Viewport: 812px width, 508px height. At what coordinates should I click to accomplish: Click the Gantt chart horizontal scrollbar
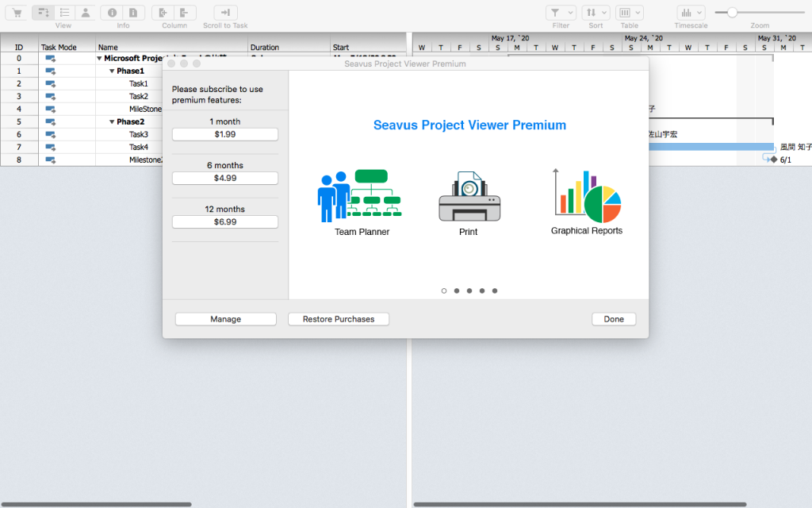click(x=580, y=504)
